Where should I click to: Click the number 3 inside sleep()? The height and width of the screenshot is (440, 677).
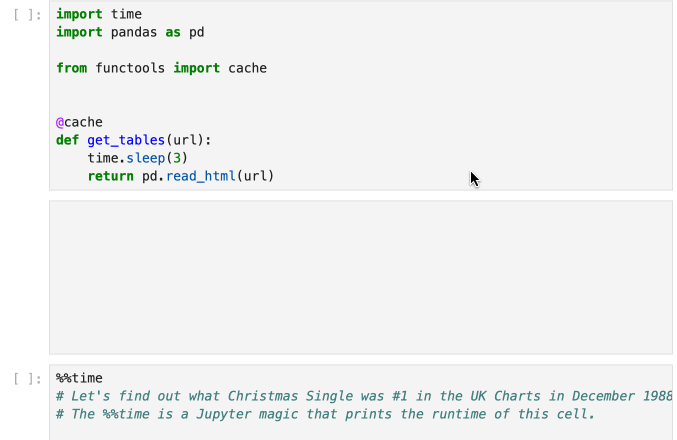(177, 158)
